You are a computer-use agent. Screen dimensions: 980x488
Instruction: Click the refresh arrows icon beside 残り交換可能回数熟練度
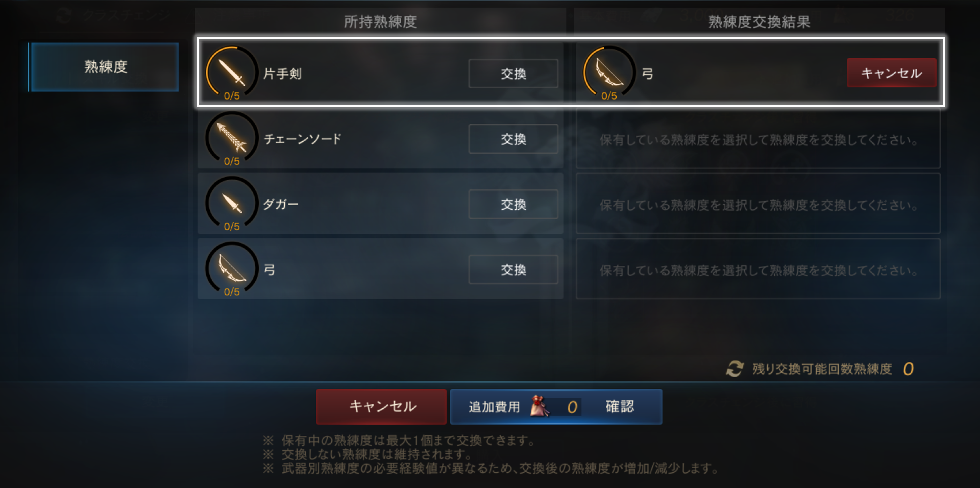(x=734, y=369)
